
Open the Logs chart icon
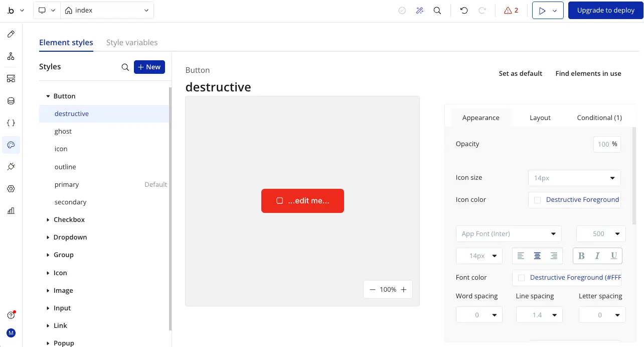pyautogui.click(x=11, y=211)
